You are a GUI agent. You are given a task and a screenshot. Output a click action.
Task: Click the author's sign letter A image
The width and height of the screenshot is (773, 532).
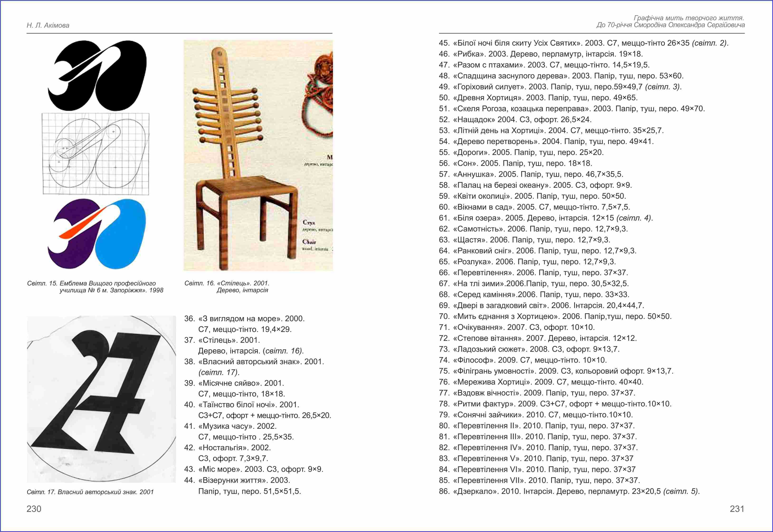tap(101, 399)
